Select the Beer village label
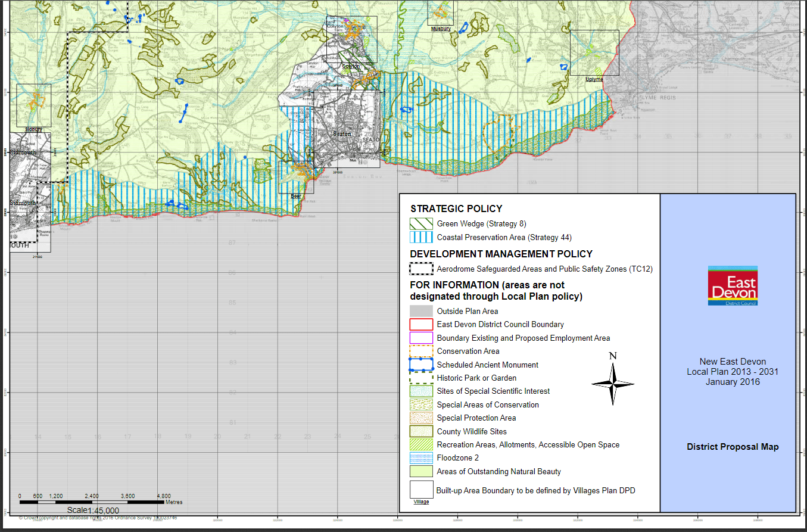The image size is (807, 532). (x=296, y=196)
